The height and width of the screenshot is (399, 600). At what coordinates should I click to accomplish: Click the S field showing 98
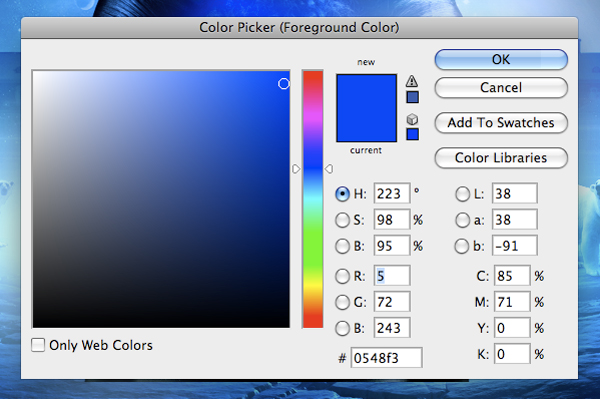click(392, 220)
